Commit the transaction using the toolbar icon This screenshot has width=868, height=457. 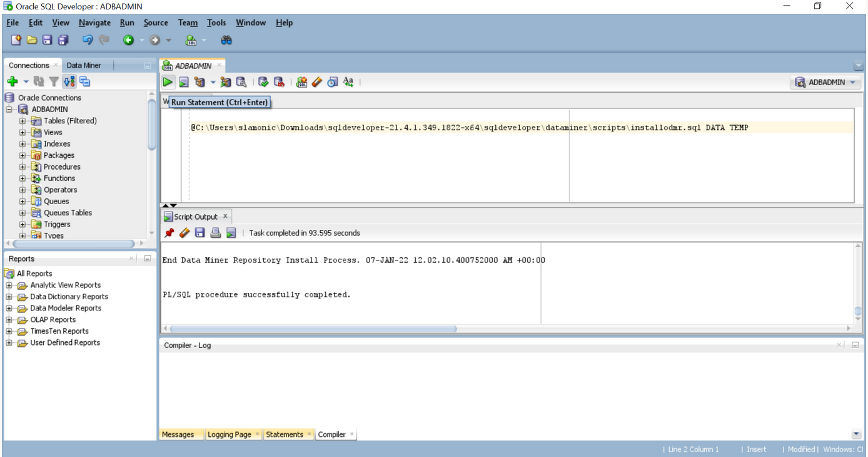(x=263, y=81)
